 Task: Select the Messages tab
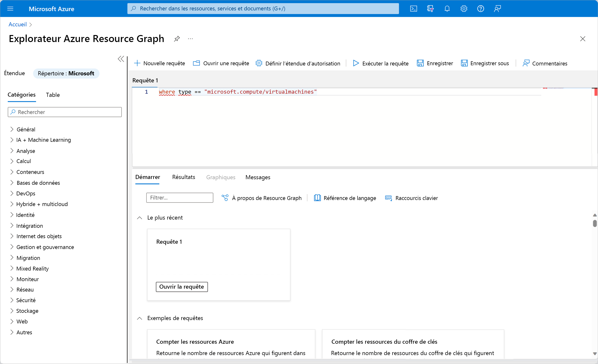(x=258, y=177)
